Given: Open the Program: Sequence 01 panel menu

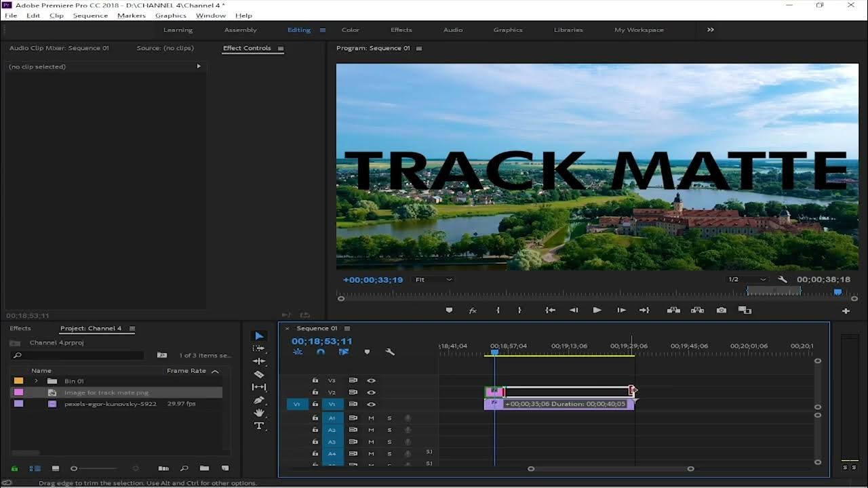Looking at the screenshot, I should click(419, 49).
